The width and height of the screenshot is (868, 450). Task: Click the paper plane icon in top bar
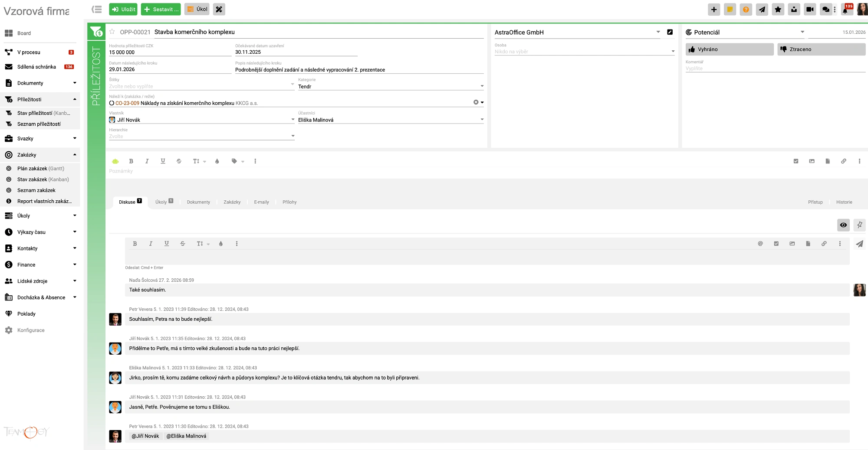(762, 10)
